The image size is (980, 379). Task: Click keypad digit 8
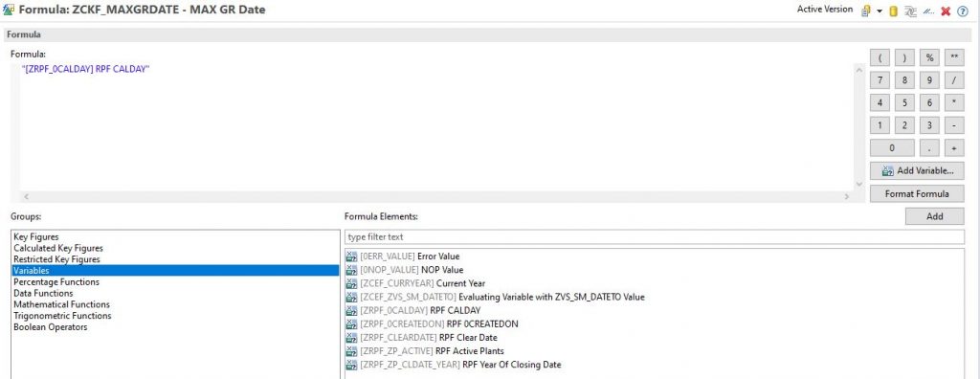[x=904, y=80]
